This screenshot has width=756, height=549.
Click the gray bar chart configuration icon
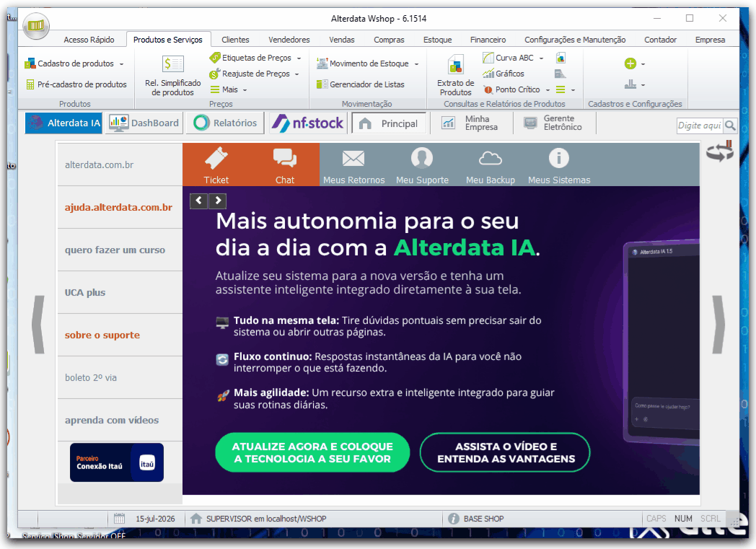coord(630,84)
